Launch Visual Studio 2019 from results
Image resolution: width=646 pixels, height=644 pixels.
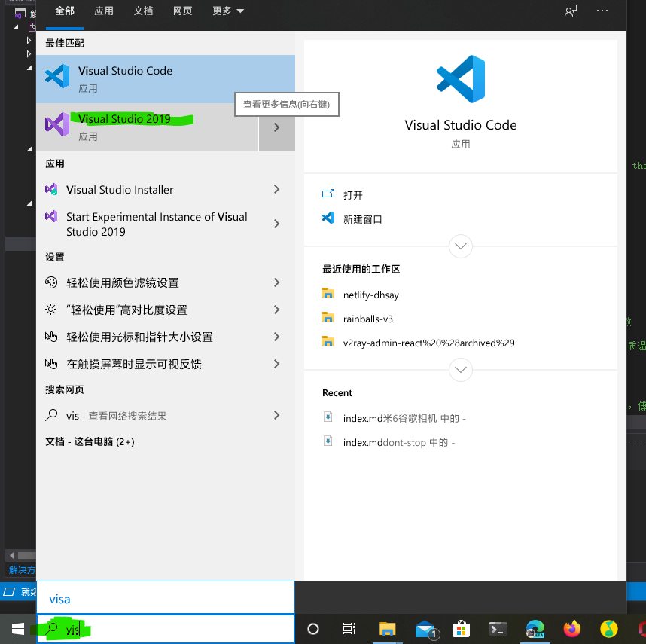pos(147,127)
